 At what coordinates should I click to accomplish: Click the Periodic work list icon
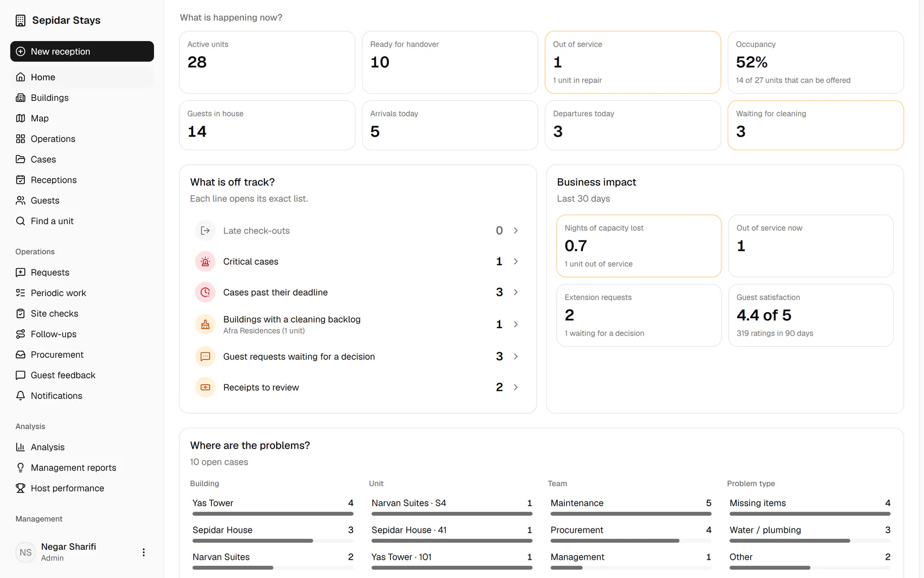click(x=20, y=293)
